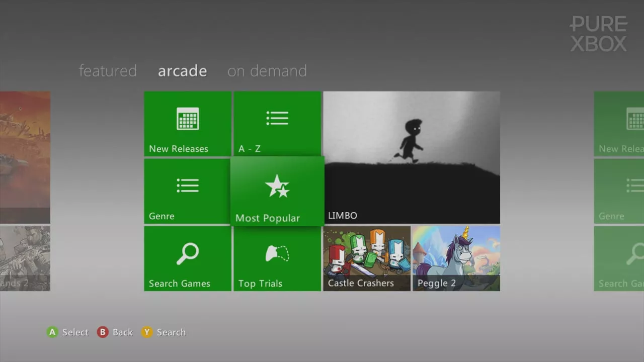Open the New Releases calendar icon tile

[188, 119]
